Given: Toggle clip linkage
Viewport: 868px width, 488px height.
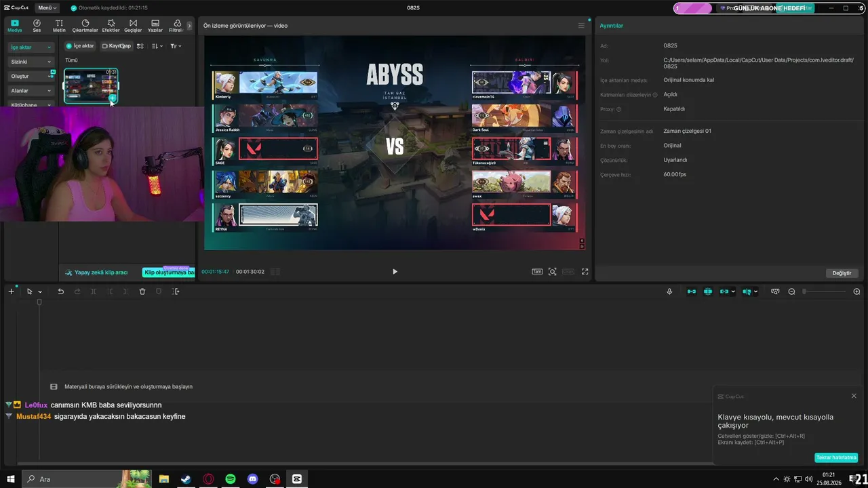Looking at the screenshot, I should click(724, 291).
